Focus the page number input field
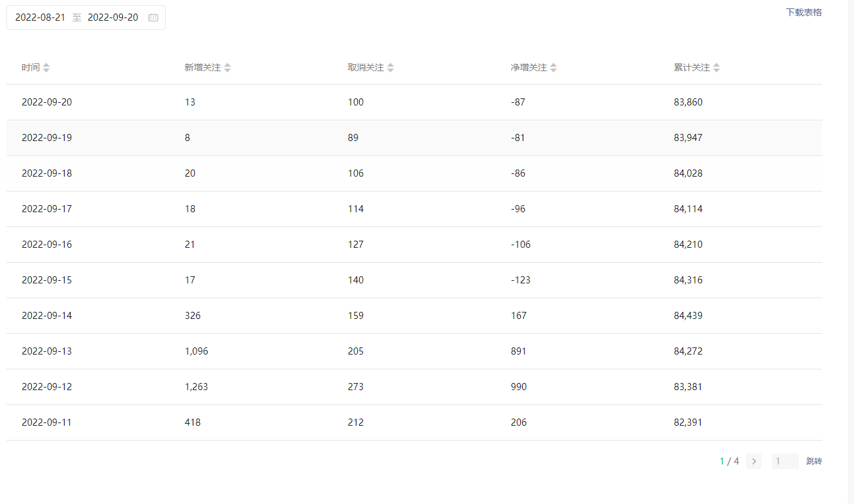Image resolution: width=854 pixels, height=504 pixels. 785,461
